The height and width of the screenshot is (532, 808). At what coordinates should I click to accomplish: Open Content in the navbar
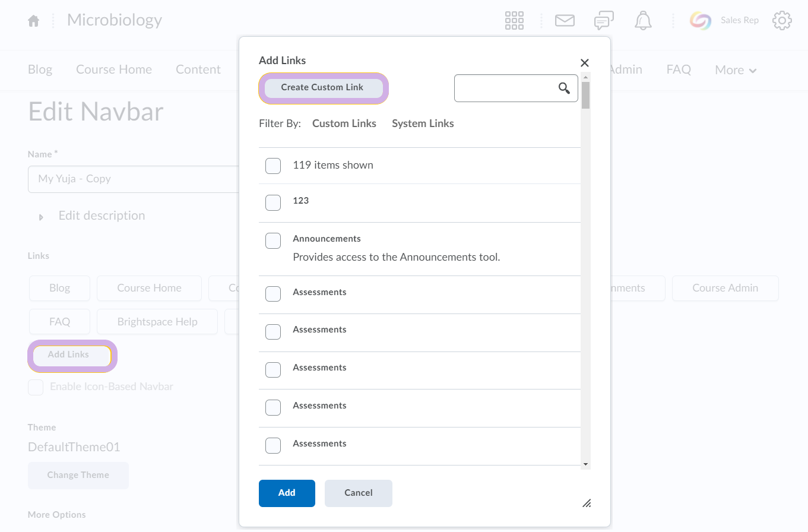coord(198,69)
